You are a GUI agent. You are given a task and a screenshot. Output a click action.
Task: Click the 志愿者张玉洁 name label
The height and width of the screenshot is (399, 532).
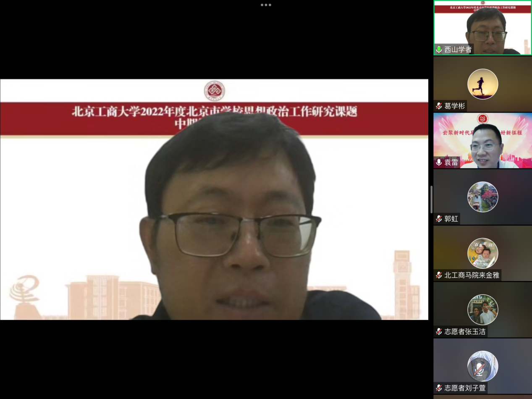(x=465, y=331)
